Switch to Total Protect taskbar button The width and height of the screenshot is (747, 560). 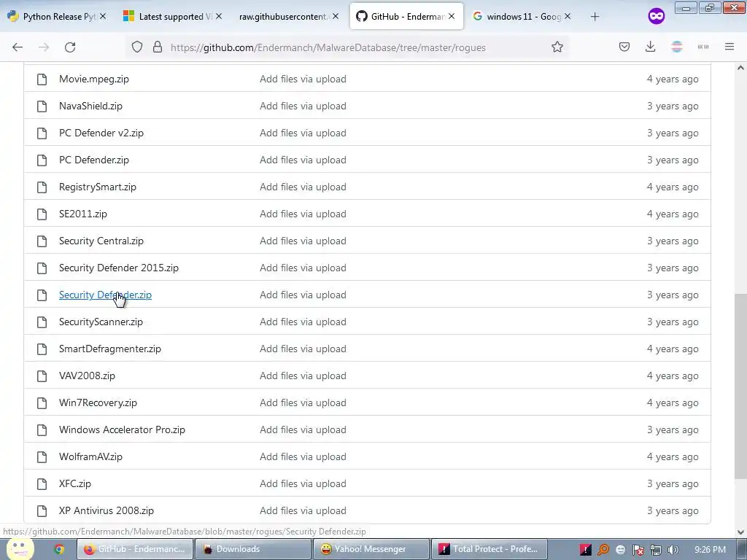click(489, 549)
